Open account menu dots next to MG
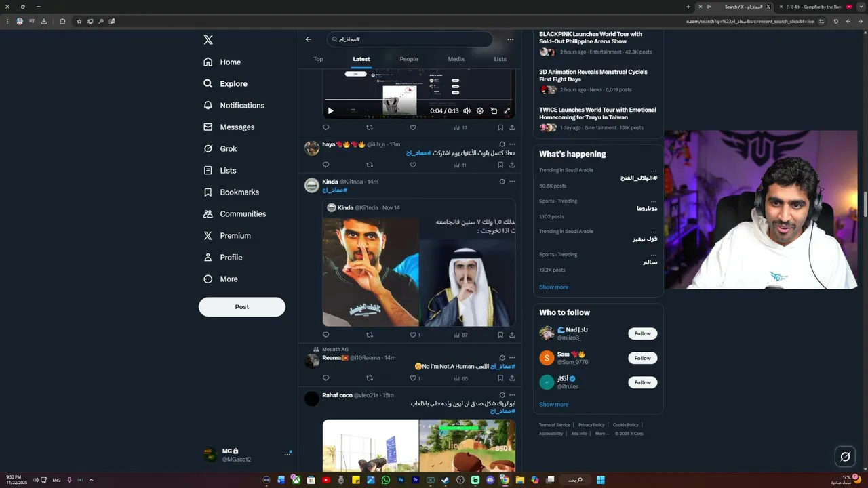868x488 pixels. pos(287,454)
